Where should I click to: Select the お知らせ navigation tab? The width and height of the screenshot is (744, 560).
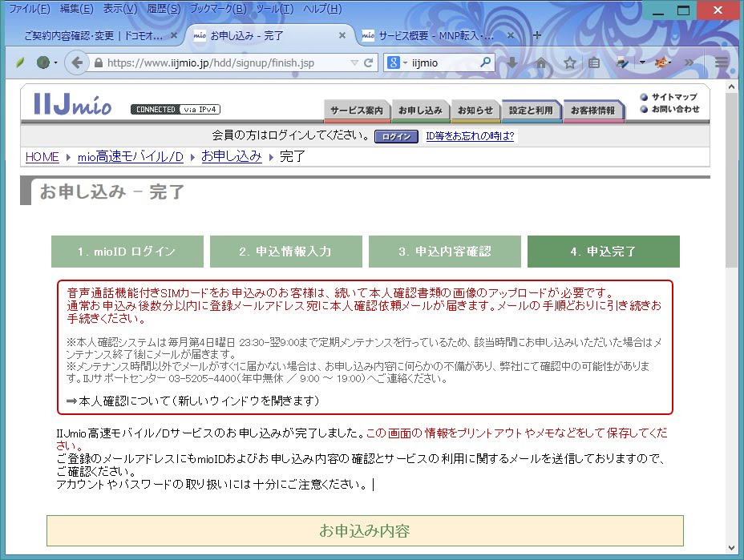coord(475,111)
